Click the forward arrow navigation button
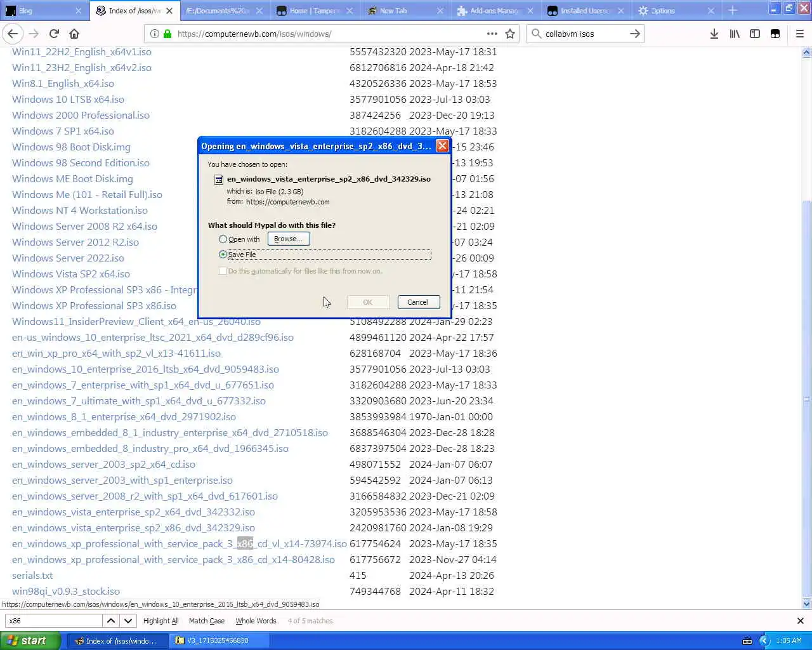This screenshot has height=650, width=812. 34,34
